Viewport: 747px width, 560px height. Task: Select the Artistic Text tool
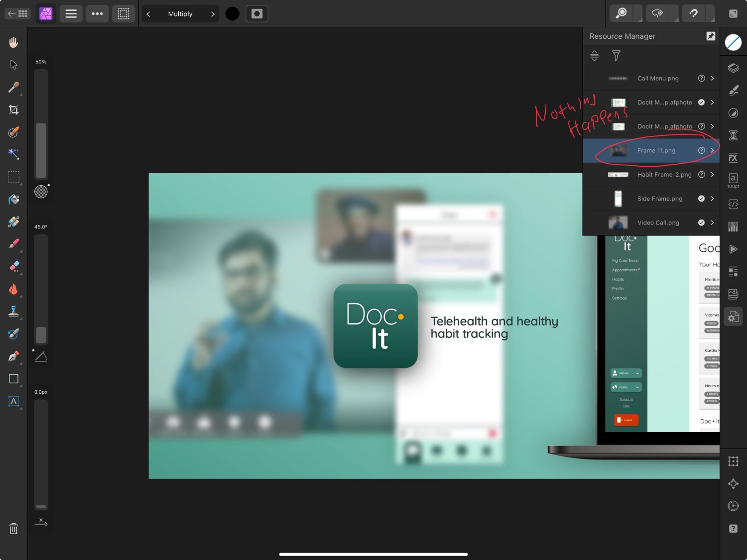pyautogui.click(x=13, y=401)
